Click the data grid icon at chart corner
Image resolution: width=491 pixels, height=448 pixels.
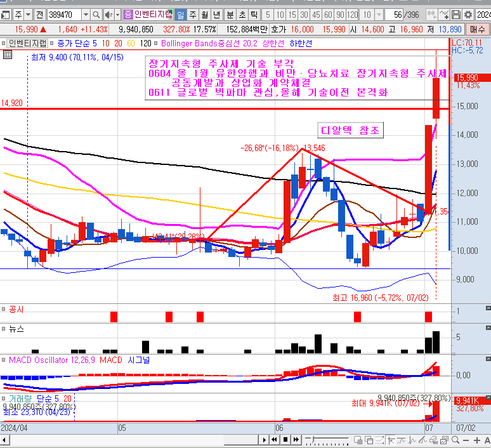tap(8, 55)
